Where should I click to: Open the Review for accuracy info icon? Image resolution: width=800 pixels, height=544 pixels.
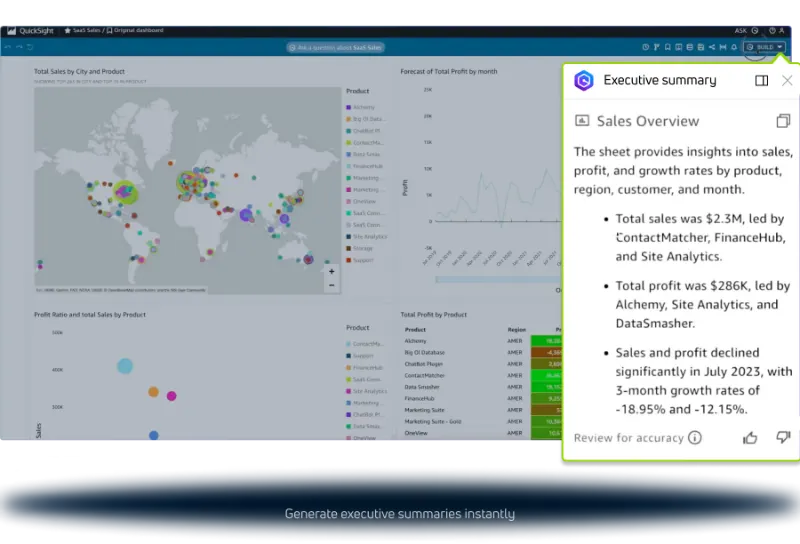click(x=695, y=437)
